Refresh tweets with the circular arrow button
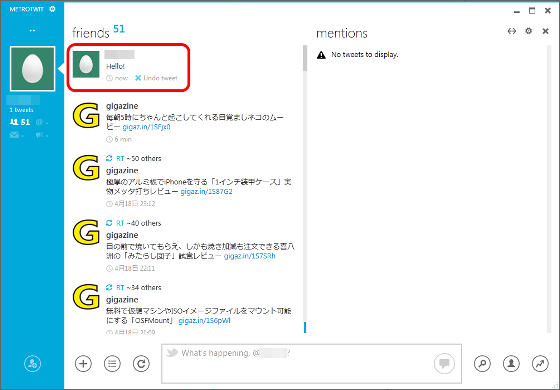The height and width of the screenshot is (390, 560). pyautogui.click(x=141, y=364)
